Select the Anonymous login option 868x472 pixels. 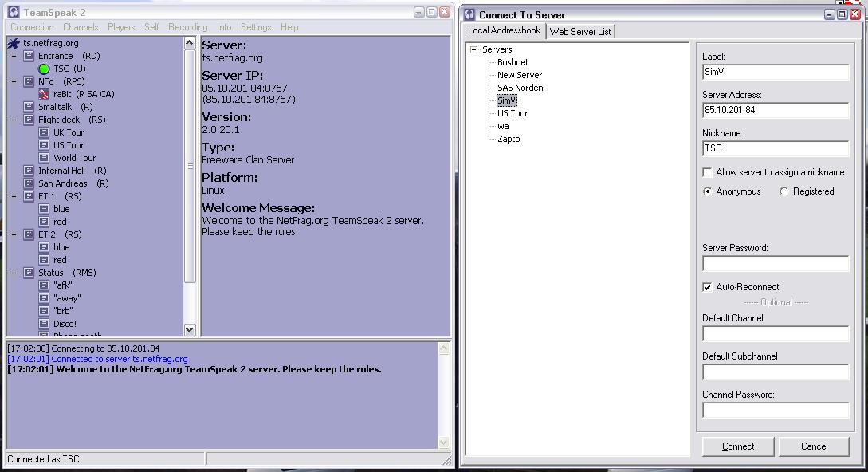tap(707, 191)
